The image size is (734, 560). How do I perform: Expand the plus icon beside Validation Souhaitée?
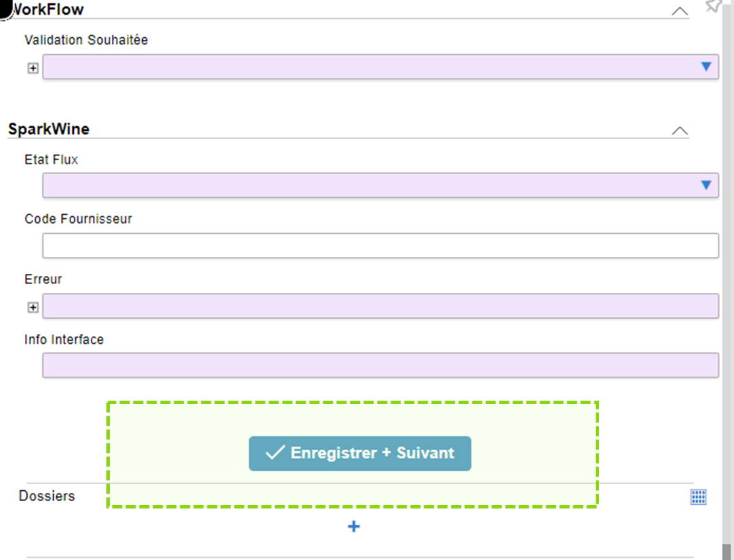(x=33, y=68)
